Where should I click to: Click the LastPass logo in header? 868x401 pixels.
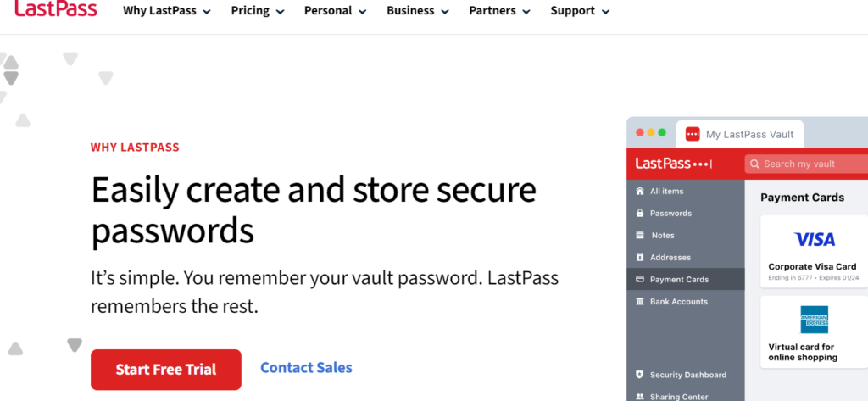coord(55,10)
